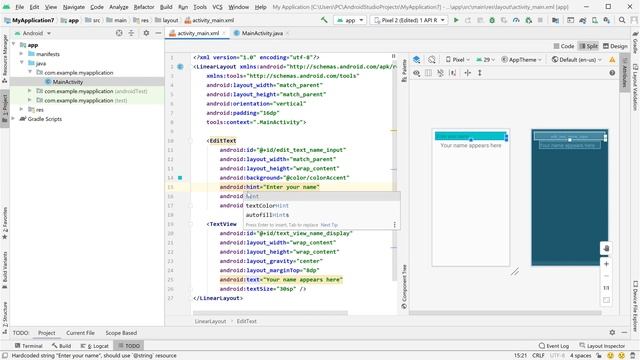
Task: Click the design help question icon
Action: (x=612, y=73)
